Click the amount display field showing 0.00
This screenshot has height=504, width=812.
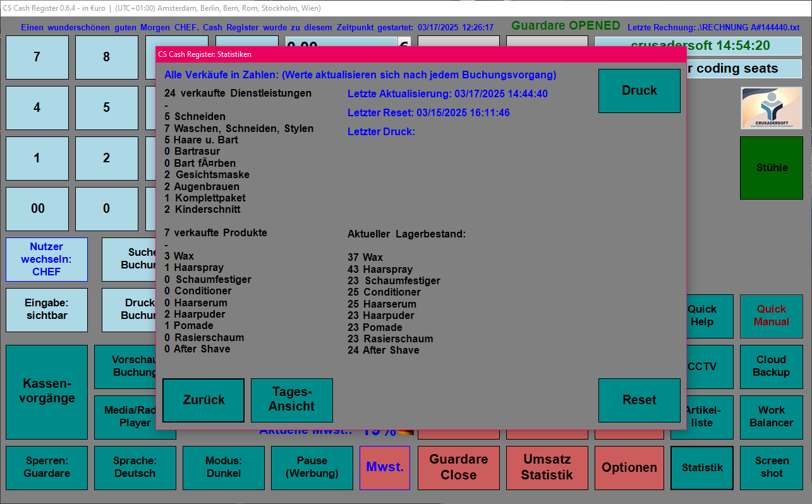(x=341, y=42)
